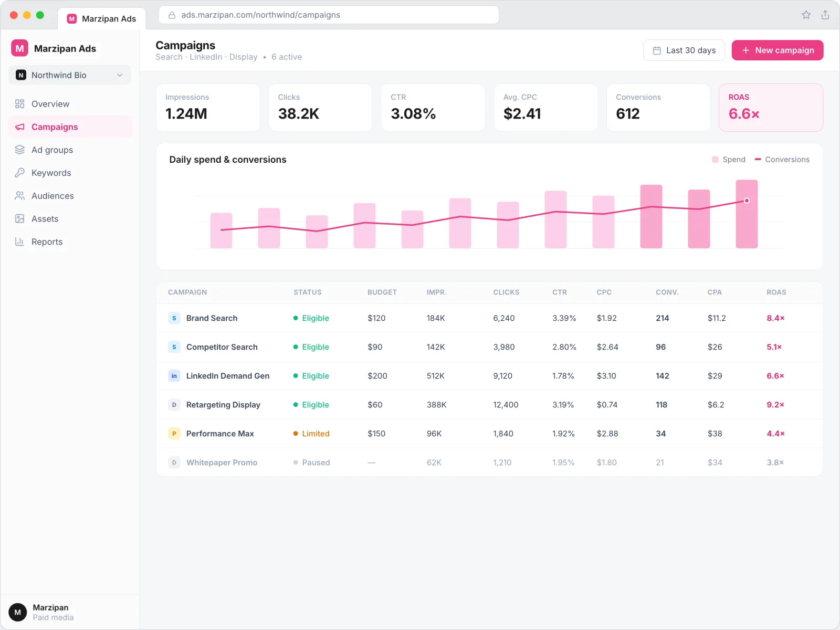Screen dimensions: 840x630
Task: Open the Performance Max campaign
Action: 220,434
